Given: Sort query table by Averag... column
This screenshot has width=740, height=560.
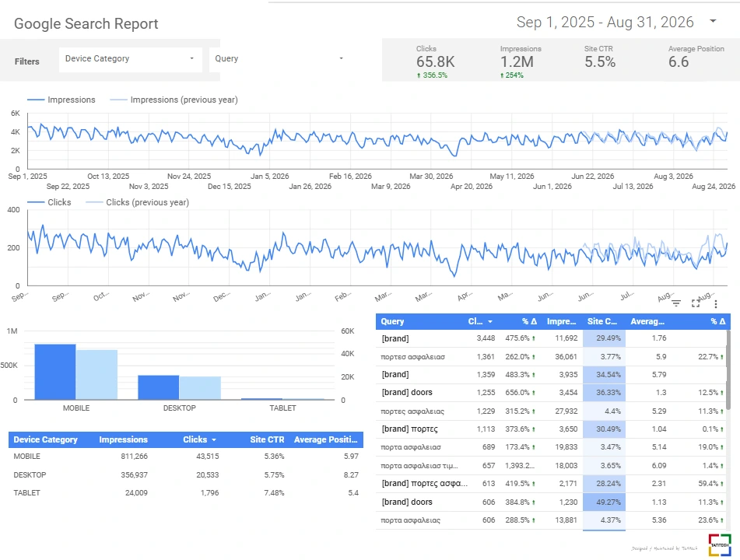Looking at the screenshot, I should click(x=647, y=321).
